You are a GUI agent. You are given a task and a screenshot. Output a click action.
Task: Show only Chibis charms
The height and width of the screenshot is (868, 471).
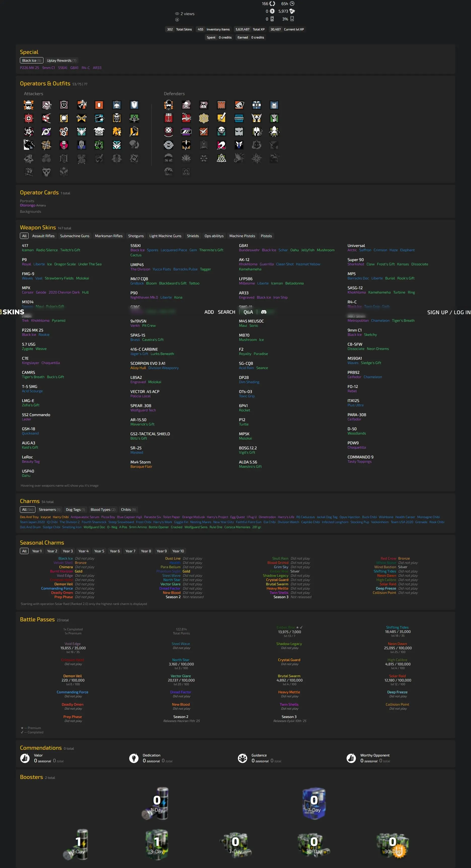tap(128, 510)
